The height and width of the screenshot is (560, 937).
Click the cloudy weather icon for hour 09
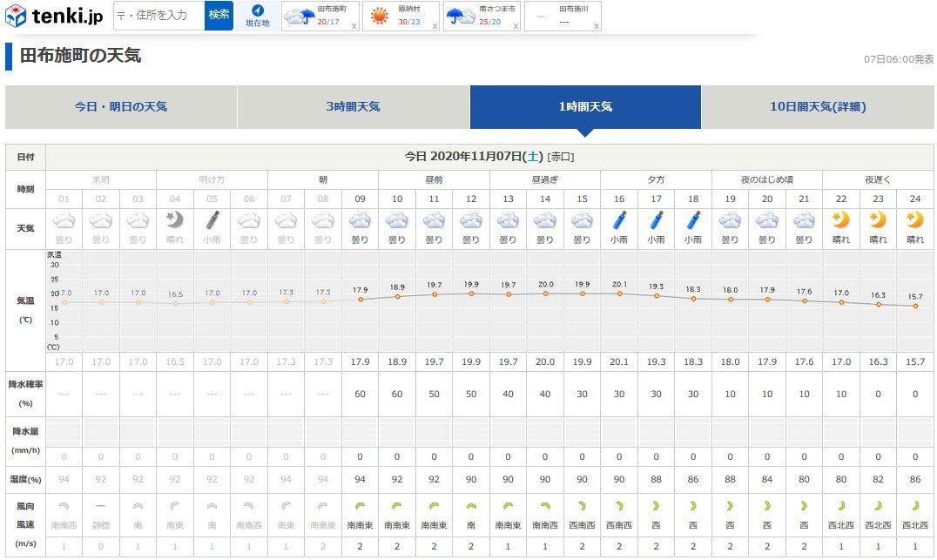[360, 221]
